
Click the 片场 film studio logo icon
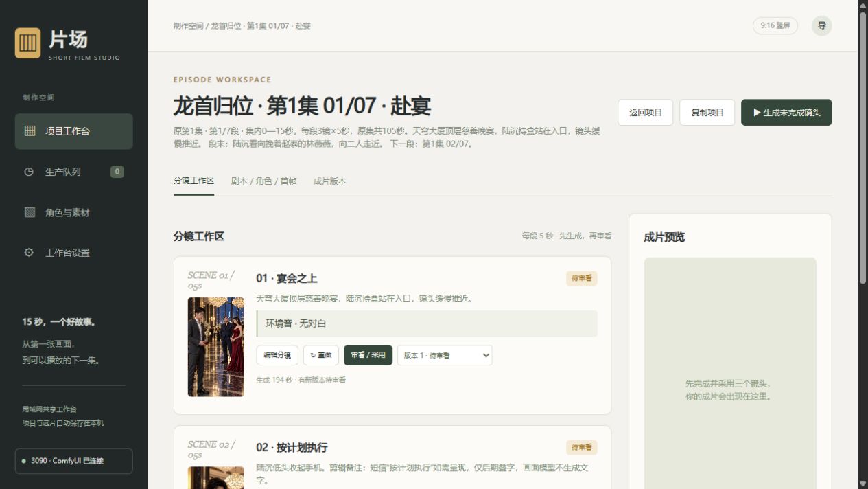click(x=28, y=43)
